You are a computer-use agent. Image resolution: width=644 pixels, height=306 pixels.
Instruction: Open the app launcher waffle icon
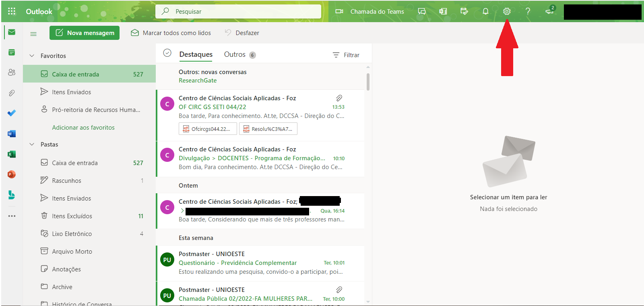pos(12,11)
